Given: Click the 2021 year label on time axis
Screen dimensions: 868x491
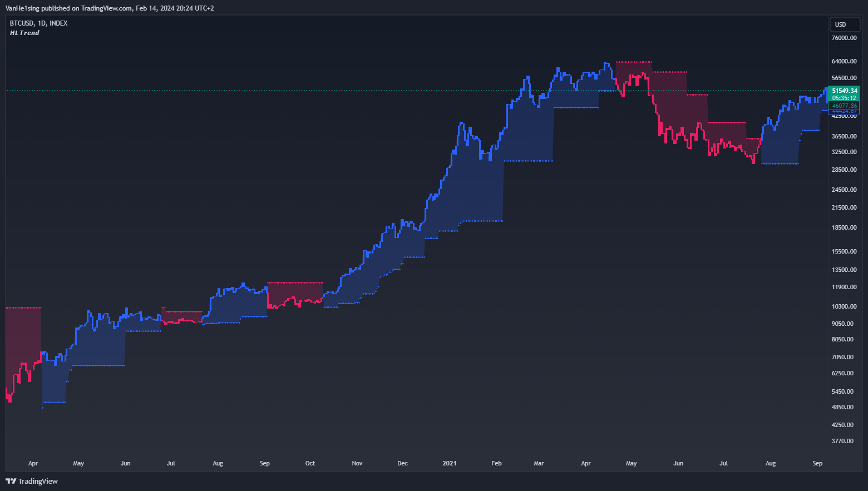Looking at the screenshot, I should point(450,463).
